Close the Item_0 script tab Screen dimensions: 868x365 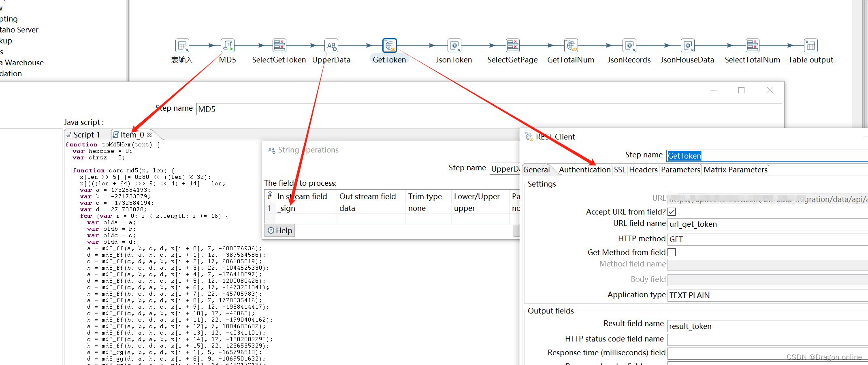(149, 135)
